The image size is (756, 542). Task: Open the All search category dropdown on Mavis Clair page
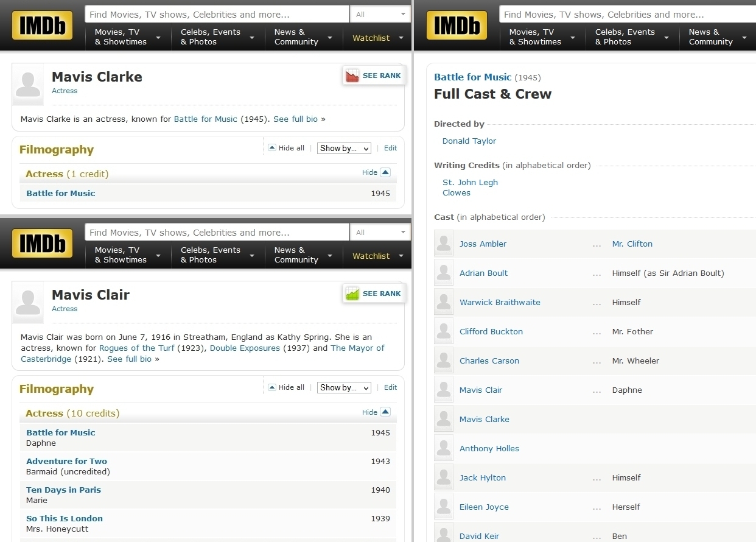380,232
